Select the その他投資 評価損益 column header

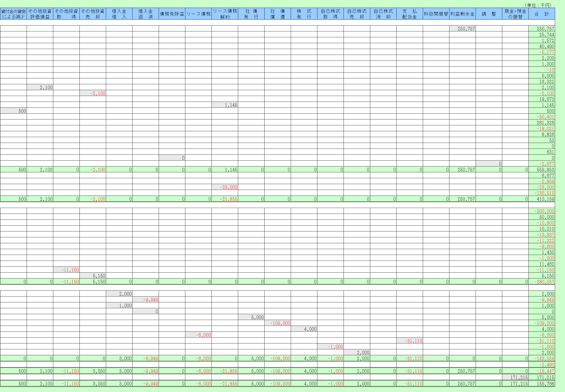[40, 14]
